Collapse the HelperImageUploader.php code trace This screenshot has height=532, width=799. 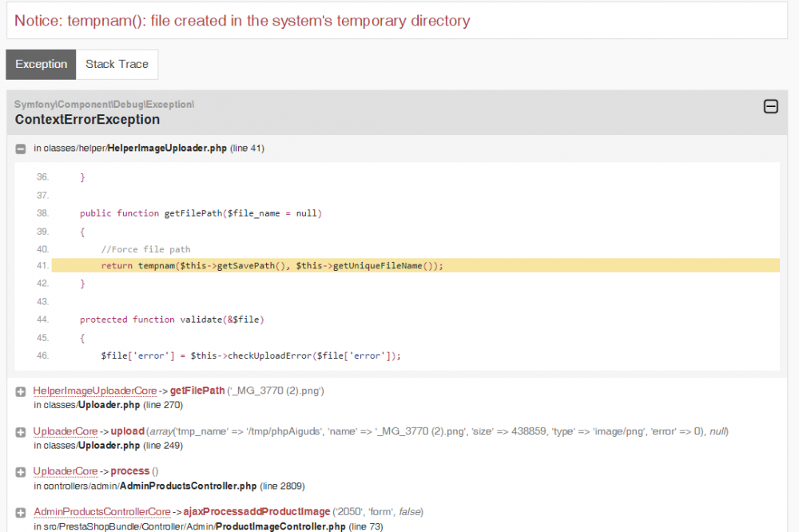click(21, 149)
